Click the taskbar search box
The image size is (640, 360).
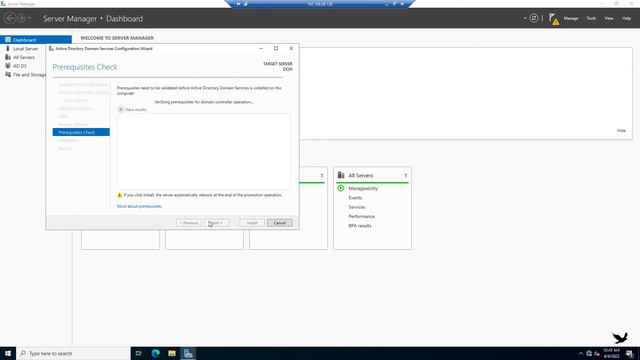[73, 353]
